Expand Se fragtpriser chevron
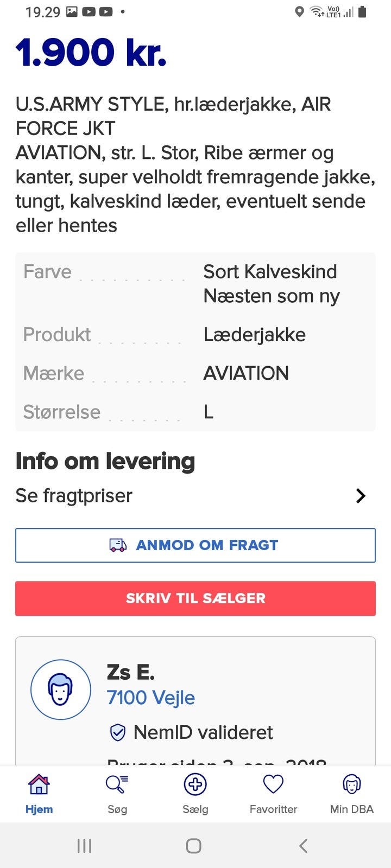Viewport: 391px width, 868px height. click(x=361, y=496)
